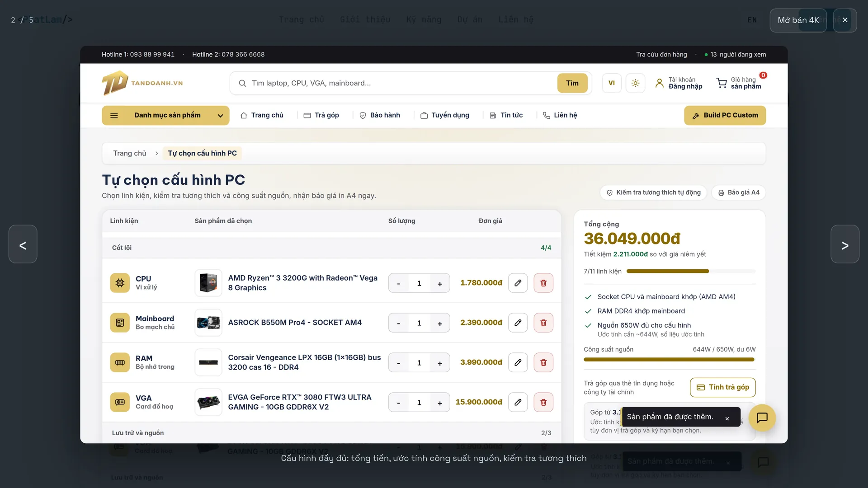Increase the CPU quantity with plus
The image size is (868, 488).
pyautogui.click(x=439, y=284)
